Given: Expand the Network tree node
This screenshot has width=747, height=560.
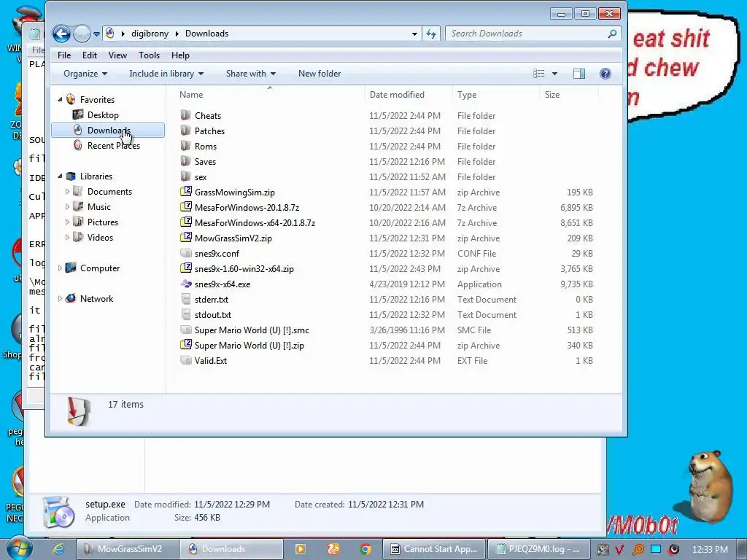Looking at the screenshot, I should point(60,298).
